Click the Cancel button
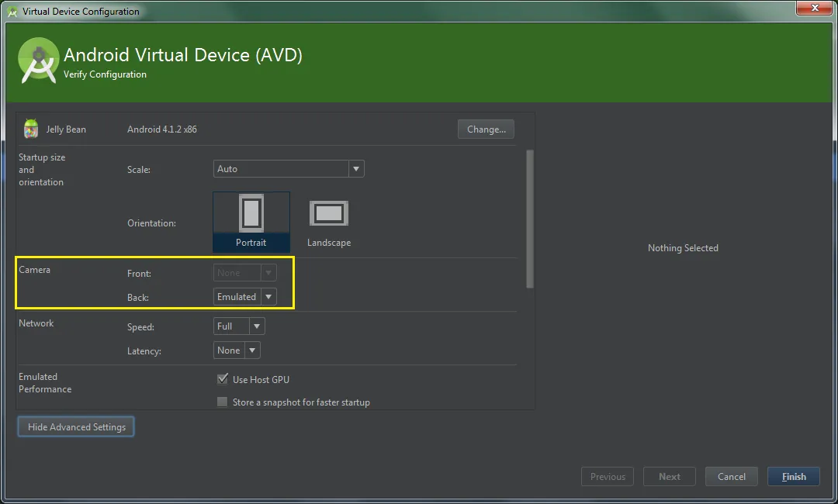Screen dimensions: 838x504 click(731, 476)
